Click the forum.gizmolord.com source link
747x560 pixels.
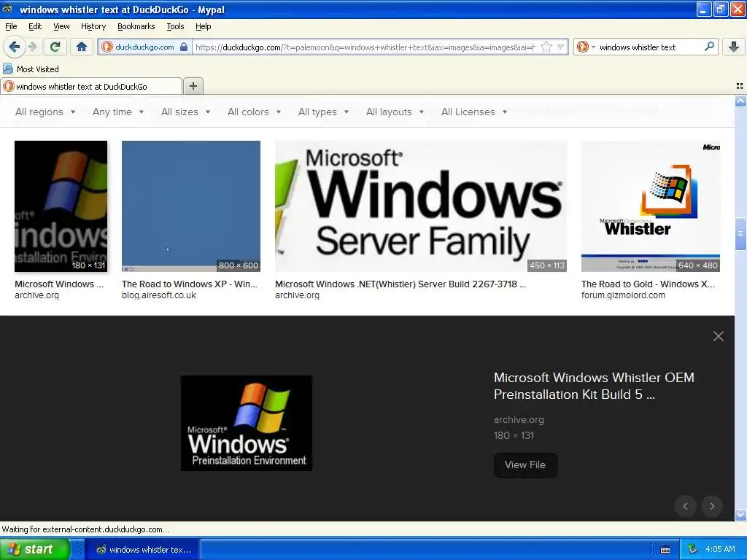point(623,295)
